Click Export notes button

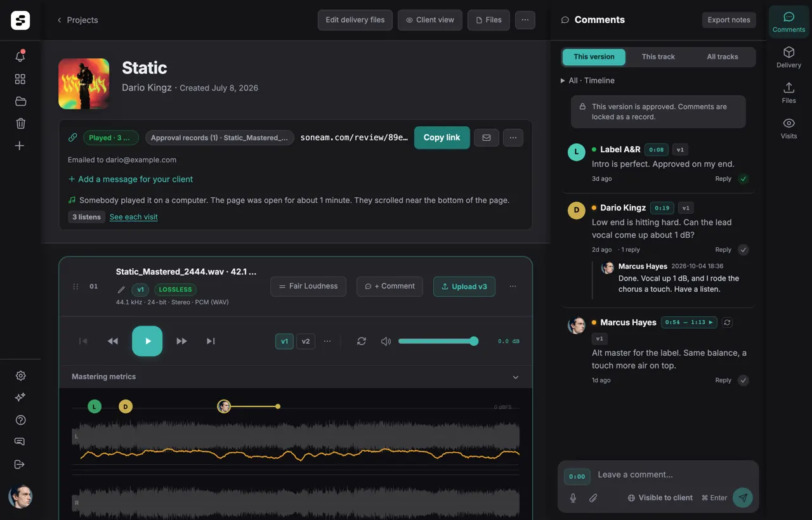729,20
